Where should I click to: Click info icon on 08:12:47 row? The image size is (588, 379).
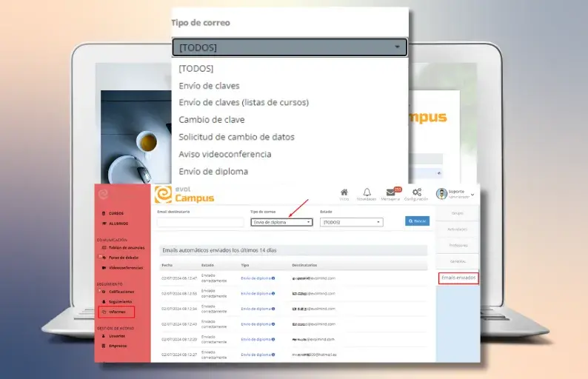(x=273, y=278)
